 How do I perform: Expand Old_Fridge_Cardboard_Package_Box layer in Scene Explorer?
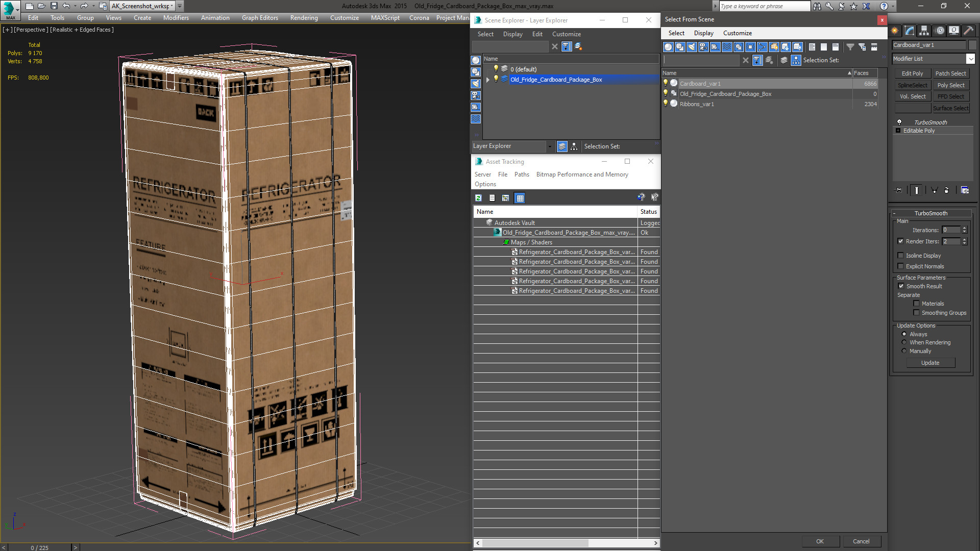point(488,80)
